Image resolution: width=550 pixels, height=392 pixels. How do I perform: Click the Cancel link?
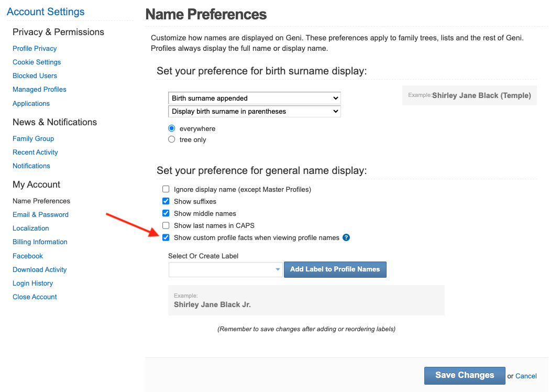526,376
